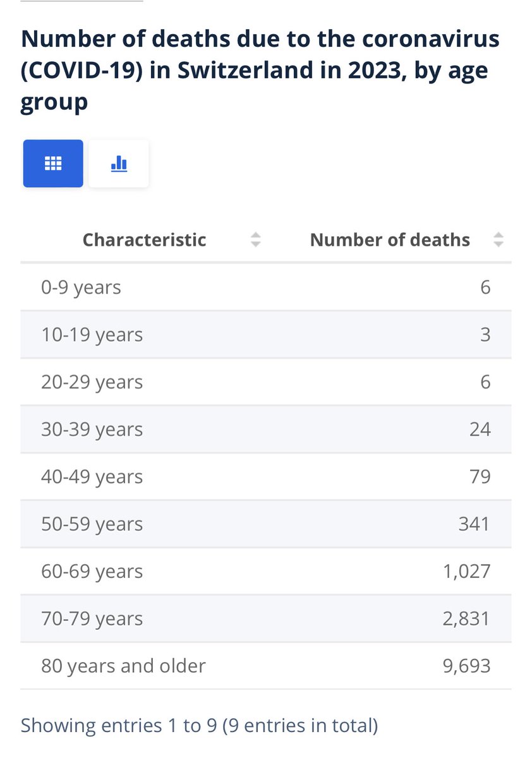532x758 pixels.
Task: Select the 40-49 years row label
Action: 92,477
